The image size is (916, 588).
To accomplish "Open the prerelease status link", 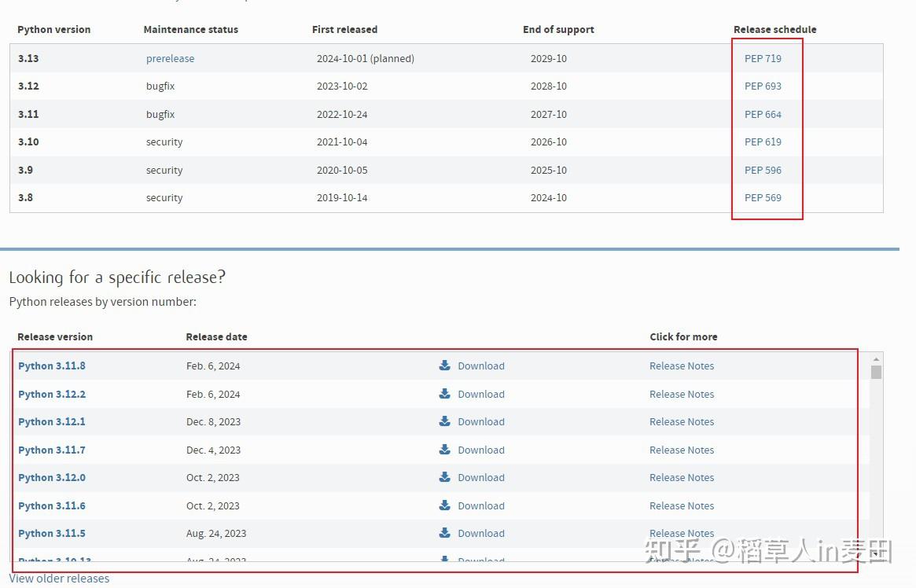I will pos(170,58).
